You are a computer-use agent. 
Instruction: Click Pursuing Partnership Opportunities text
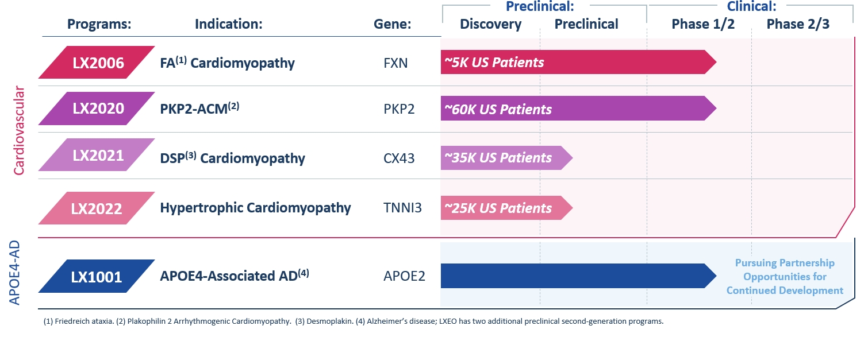click(785, 277)
